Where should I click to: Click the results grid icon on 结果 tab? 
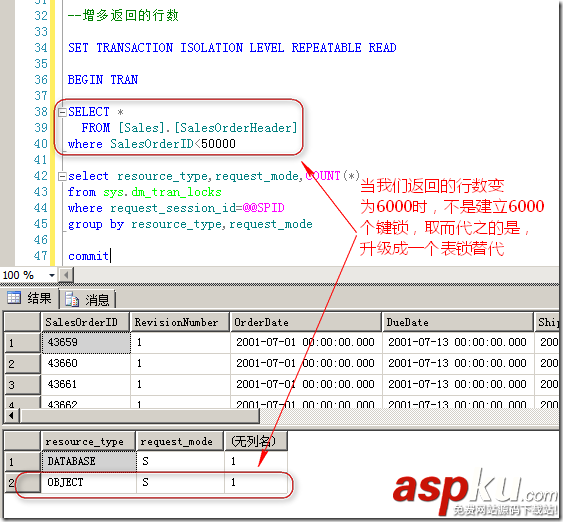[14, 298]
